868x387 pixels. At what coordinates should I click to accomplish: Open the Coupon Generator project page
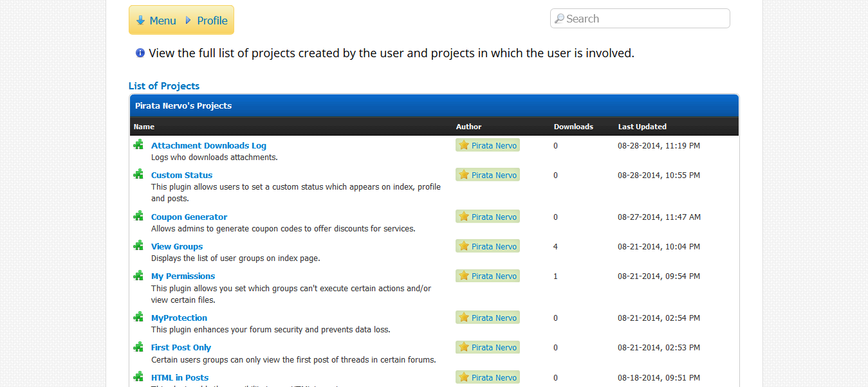tap(189, 217)
